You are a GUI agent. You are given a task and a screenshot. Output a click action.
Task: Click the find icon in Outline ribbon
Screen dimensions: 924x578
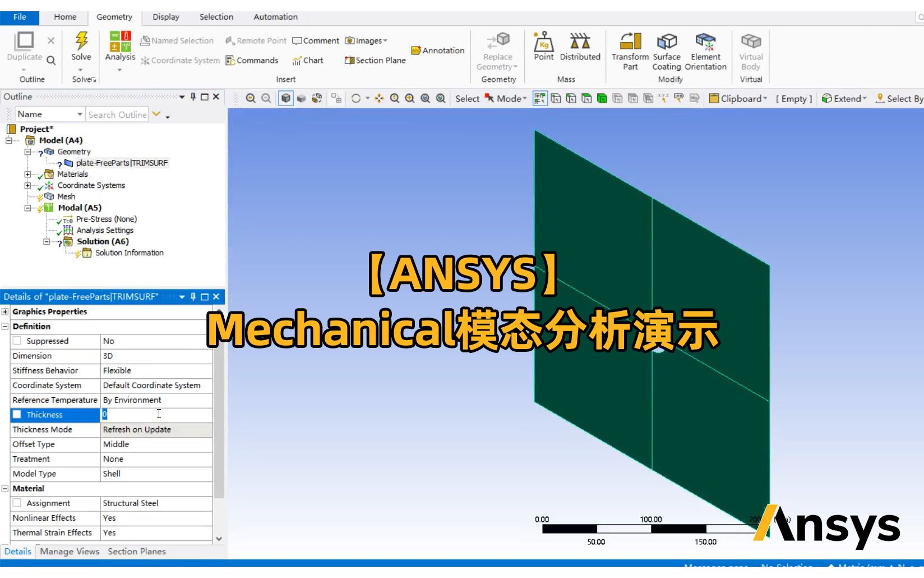pos(51,60)
